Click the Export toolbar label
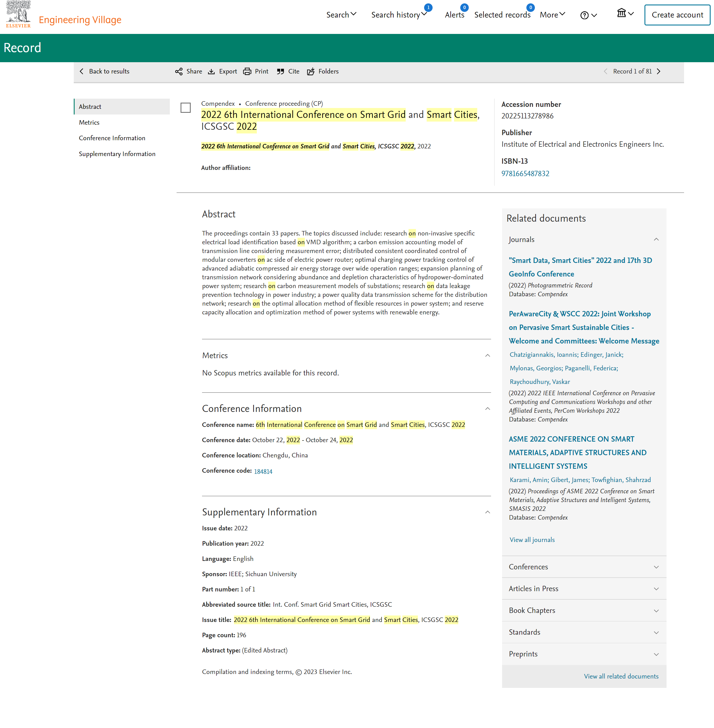Screen dimensions: 714x728 228,71
